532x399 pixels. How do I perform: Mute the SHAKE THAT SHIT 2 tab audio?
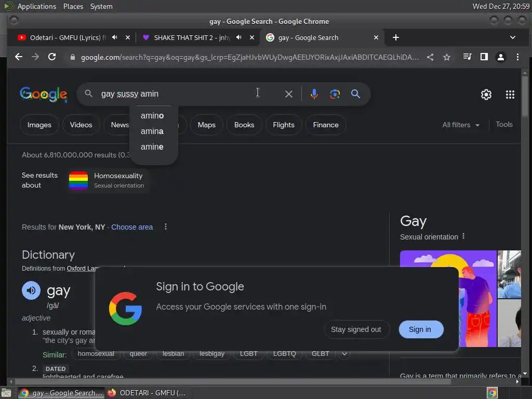pyautogui.click(x=239, y=37)
